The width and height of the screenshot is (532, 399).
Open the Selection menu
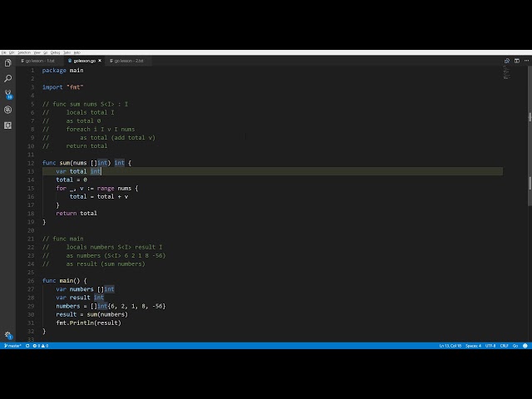[x=24, y=52]
